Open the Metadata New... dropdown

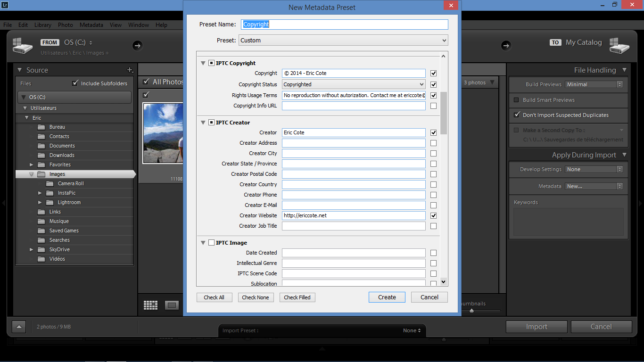tap(594, 186)
